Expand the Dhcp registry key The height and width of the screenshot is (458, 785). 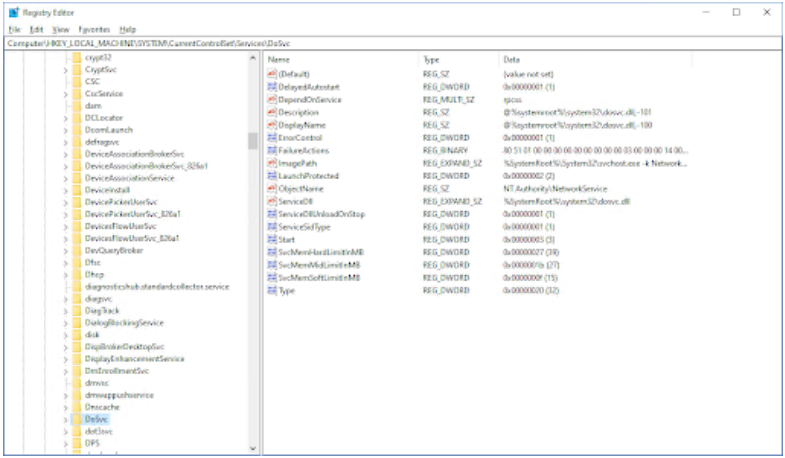[x=65, y=274]
